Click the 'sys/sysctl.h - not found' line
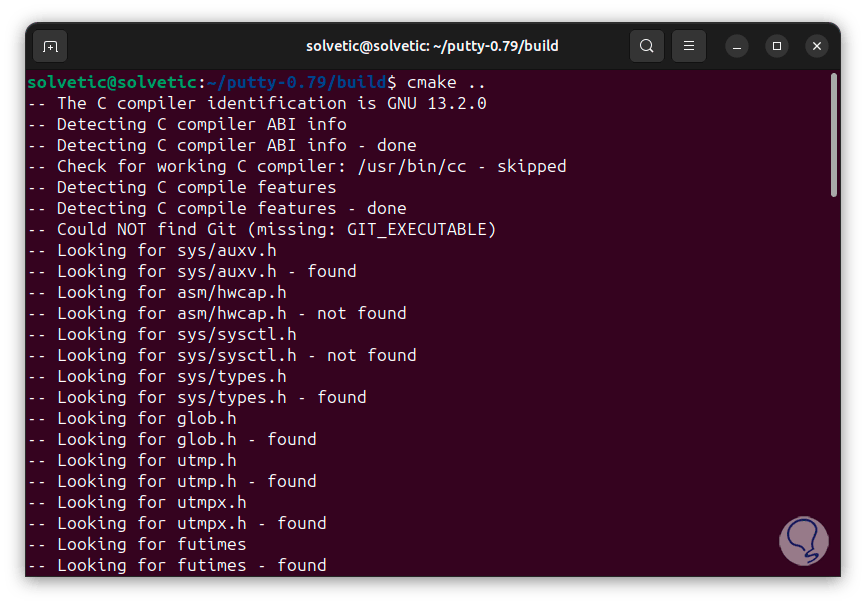Viewport: 866px width, 605px height. pyautogui.click(x=221, y=355)
